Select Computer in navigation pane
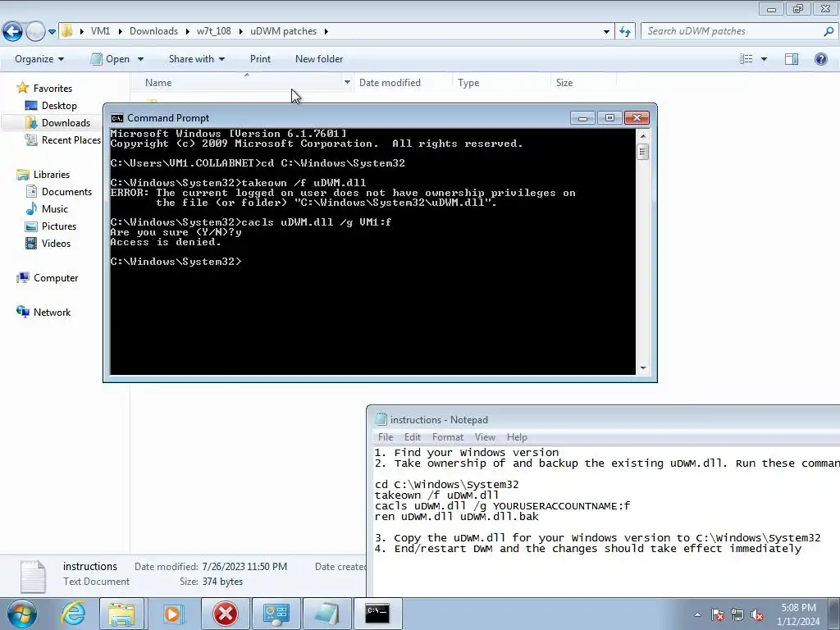This screenshot has height=630, width=840. (x=56, y=278)
